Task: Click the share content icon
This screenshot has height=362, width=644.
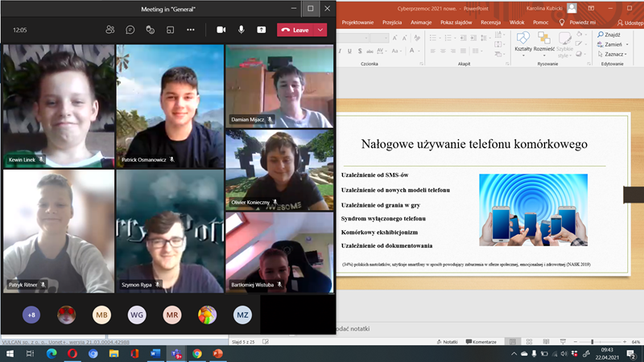Action: pos(261,30)
